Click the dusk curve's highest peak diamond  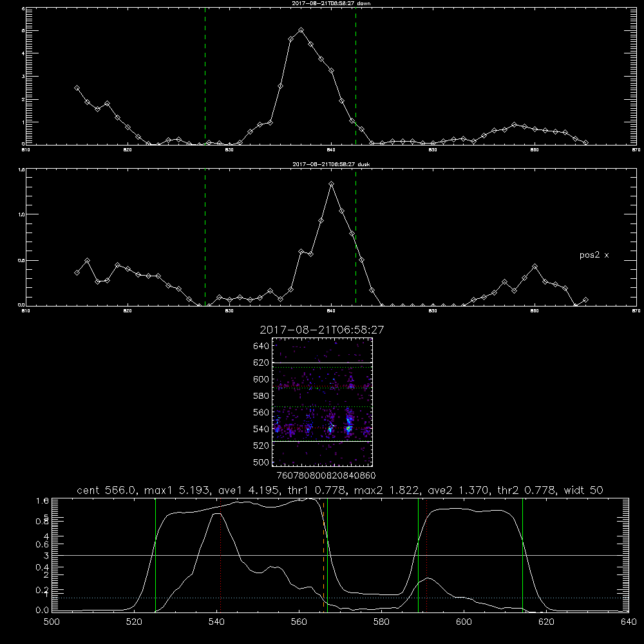pyautogui.click(x=332, y=184)
